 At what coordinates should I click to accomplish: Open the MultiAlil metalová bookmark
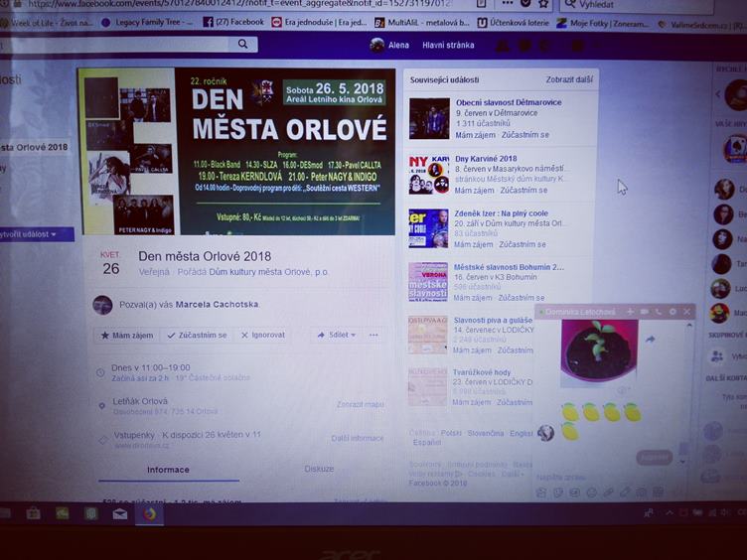[422, 23]
